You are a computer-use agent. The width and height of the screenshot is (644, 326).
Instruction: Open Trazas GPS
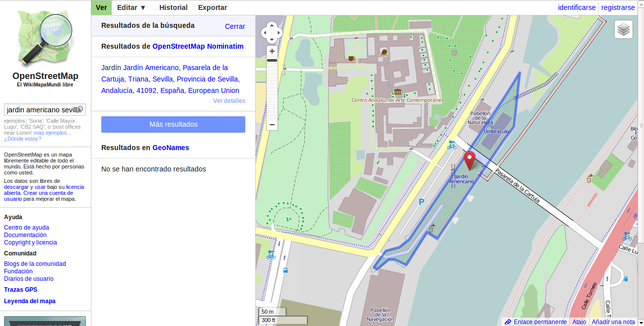coord(20,290)
